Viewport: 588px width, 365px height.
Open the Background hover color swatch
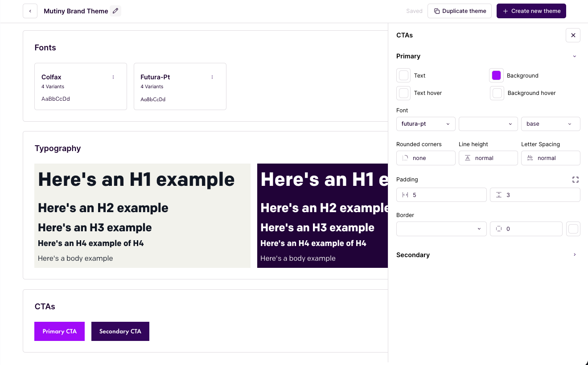[497, 93]
